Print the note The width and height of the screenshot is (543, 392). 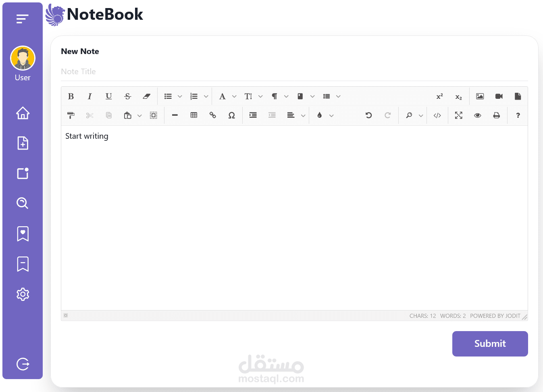497,115
